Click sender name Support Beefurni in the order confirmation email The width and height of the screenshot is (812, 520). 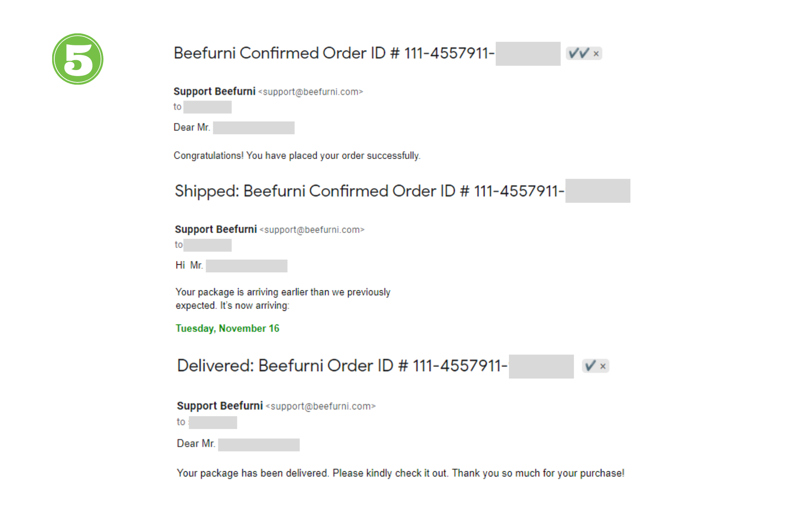click(x=214, y=92)
